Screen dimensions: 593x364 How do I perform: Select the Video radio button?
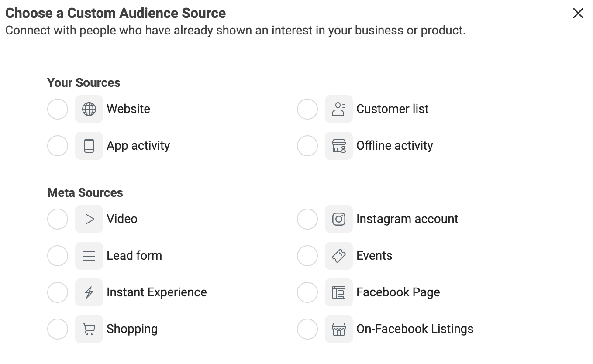[57, 219]
